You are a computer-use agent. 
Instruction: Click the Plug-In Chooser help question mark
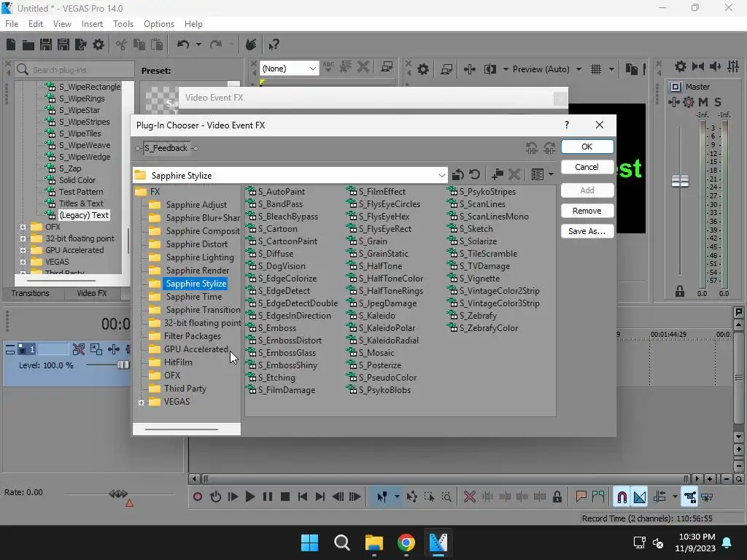[x=566, y=125]
